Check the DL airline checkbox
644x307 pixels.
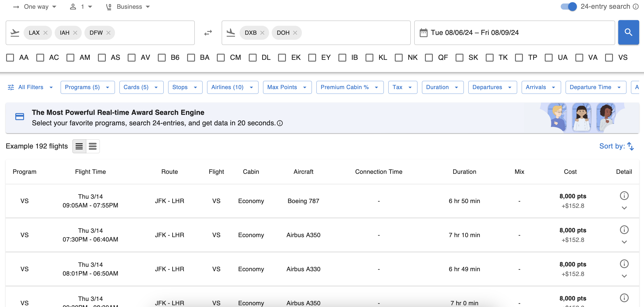point(253,58)
